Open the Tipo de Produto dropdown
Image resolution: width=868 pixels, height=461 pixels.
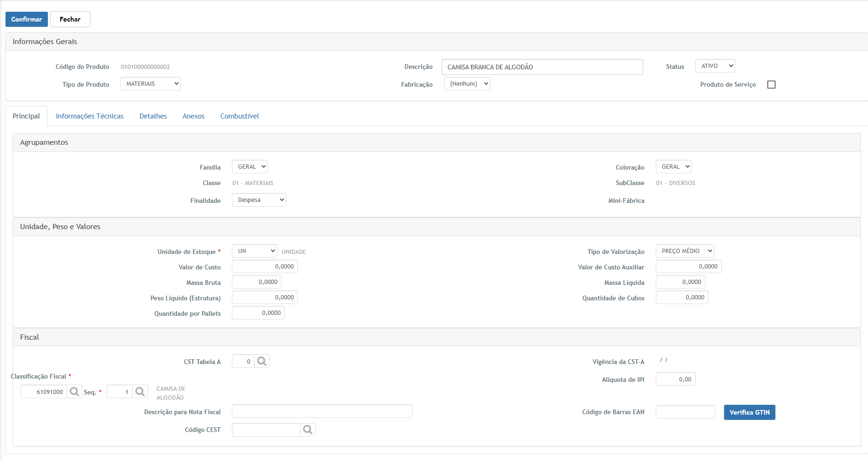tap(150, 84)
